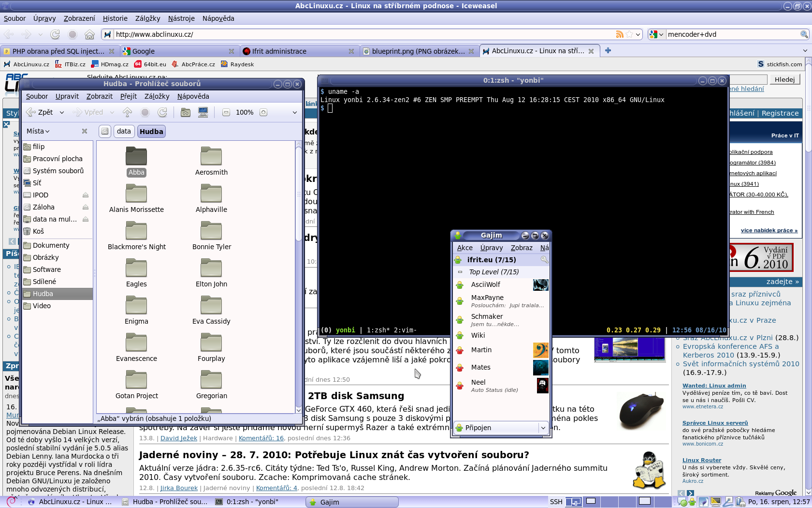The width and height of the screenshot is (812, 508).
Task: Open the Enigma folder icon
Action: pyautogui.click(x=136, y=305)
